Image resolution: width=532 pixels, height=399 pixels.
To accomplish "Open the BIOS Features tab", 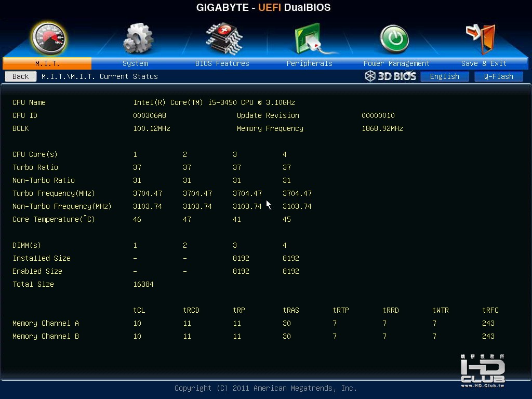I will click(x=222, y=63).
